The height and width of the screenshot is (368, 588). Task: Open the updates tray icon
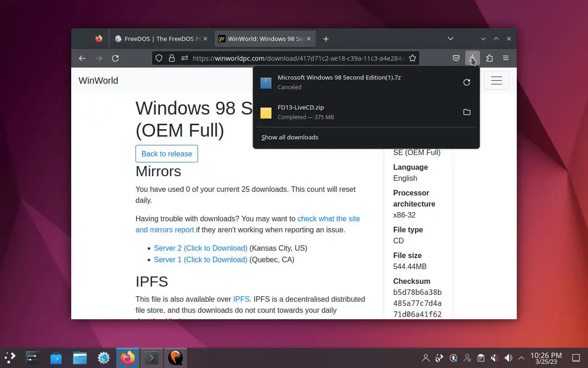[453, 358]
